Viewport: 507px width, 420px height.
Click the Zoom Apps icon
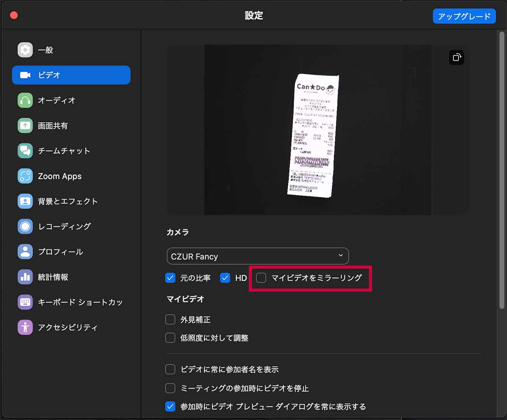(x=25, y=176)
